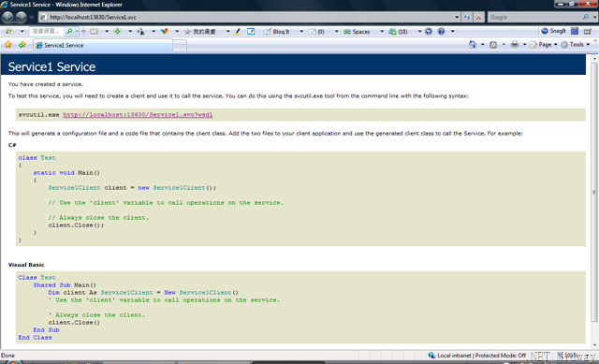599x364 pixels.
Task: Run search via the magnifier in Google box
Action: [x=586, y=17]
